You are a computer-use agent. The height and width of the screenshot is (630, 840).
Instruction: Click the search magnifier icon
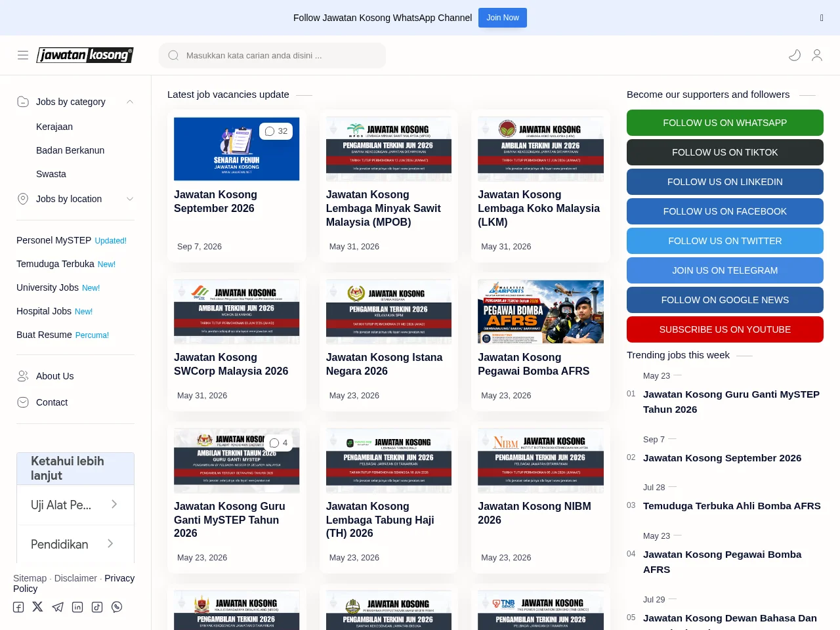click(173, 56)
